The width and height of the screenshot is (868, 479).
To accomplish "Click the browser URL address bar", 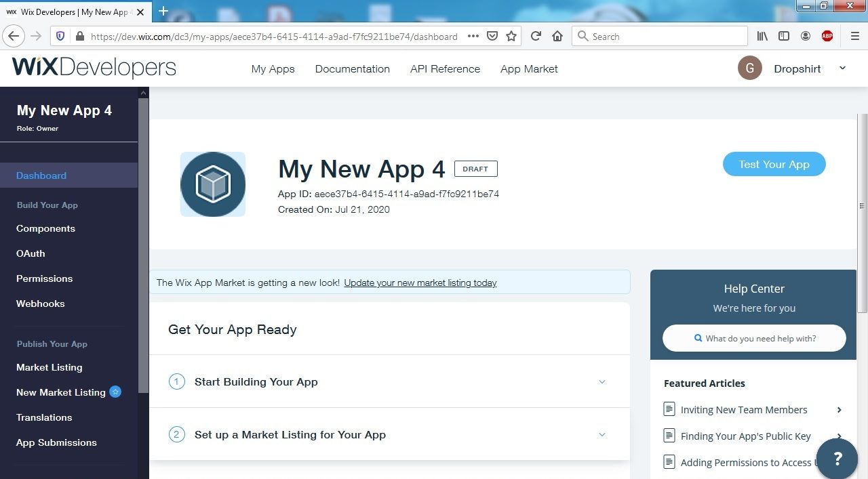I will [274, 37].
